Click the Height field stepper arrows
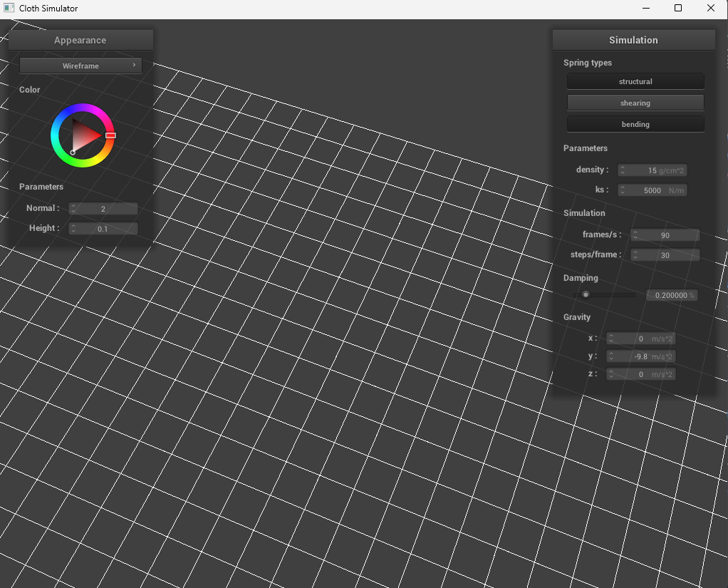 pos(73,229)
